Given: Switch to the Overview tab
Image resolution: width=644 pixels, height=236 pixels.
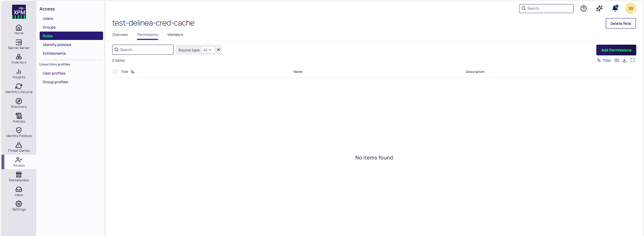Looking at the screenshot, I should pyautogui.click(x=120, y=35).
